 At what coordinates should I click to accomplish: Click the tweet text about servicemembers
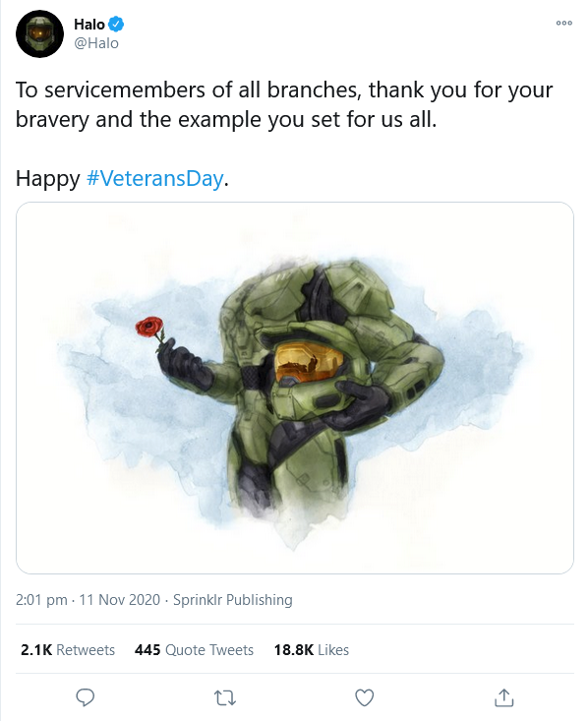(284, 104)
